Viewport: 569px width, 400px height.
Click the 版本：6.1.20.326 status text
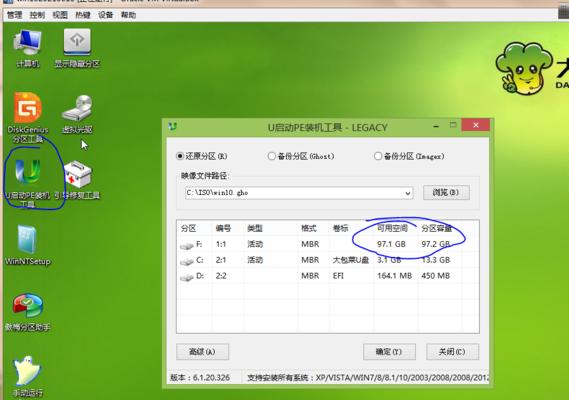tap(200, 377)
